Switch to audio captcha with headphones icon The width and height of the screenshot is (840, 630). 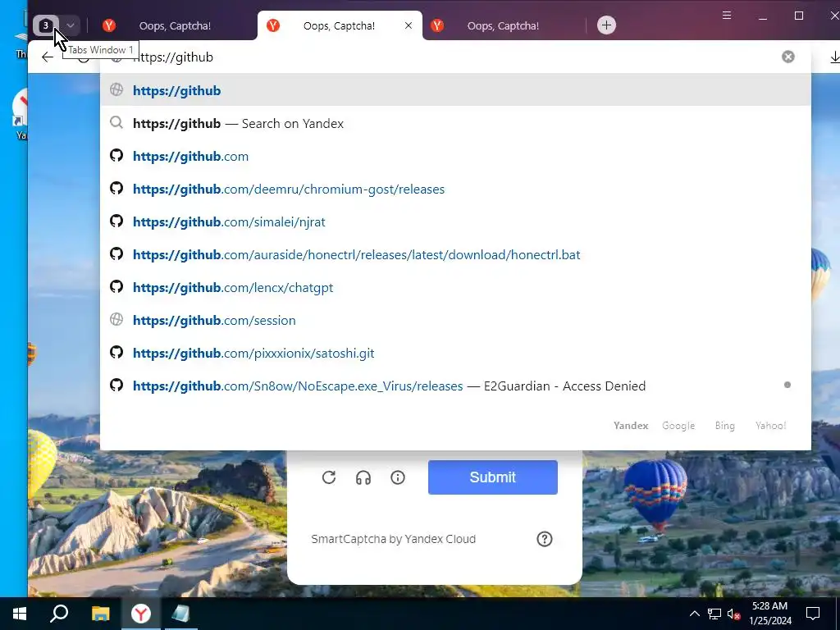363,477
